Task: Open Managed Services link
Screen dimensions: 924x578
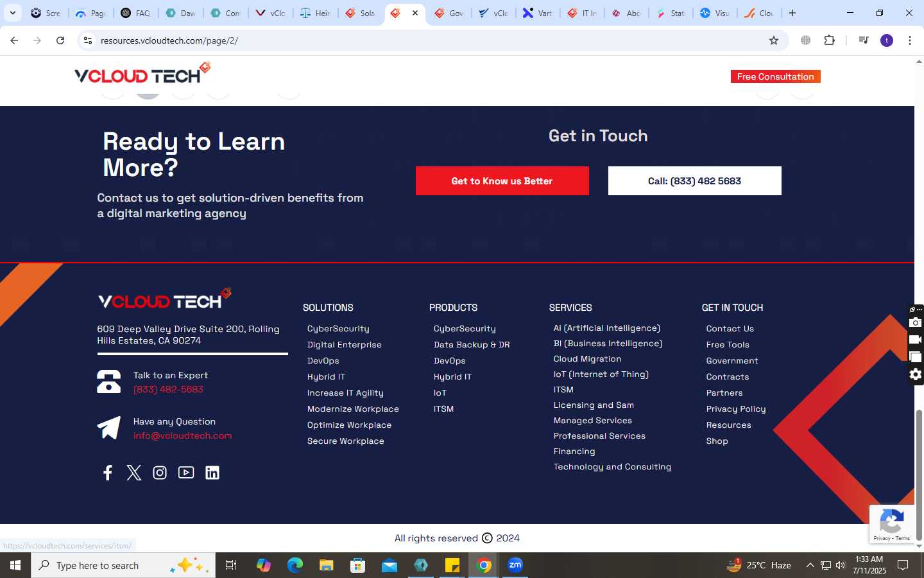Action: [x=593, y=421]
